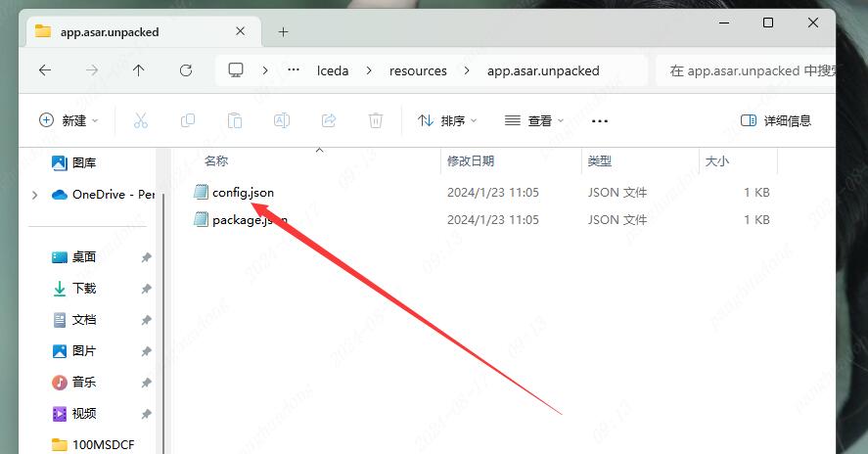Open Gallery (图库) in sidebar
This screenshot has height=454, width=868.
[x=84, y=162]
